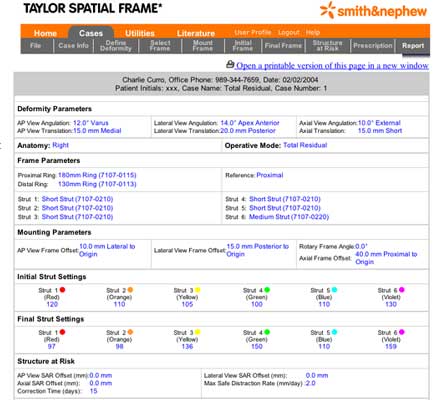
Task: Click the 20.0 mm Posterior translation value
Action: pos(248,131)
